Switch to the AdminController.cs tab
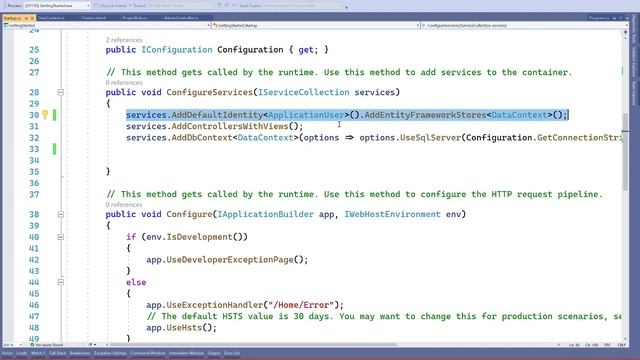The image size is (640, 360). 181,18
